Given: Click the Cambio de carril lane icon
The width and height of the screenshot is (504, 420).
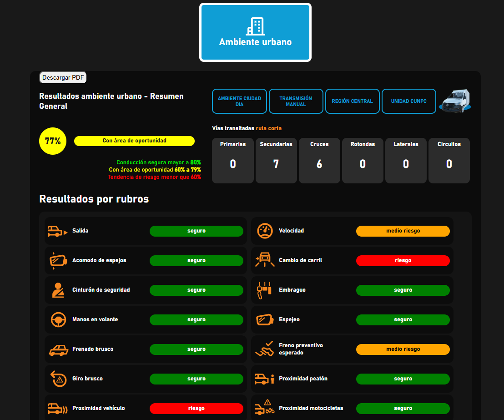Looking at the screenshot, I should coord(264,261).
